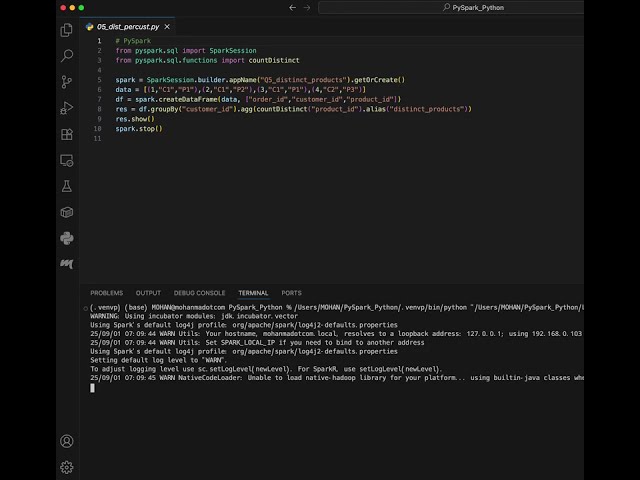This screenshot has width=640, height=480.
Task: Click 'WARNING: Using incubator modules' terminal line
Action: 194,316
